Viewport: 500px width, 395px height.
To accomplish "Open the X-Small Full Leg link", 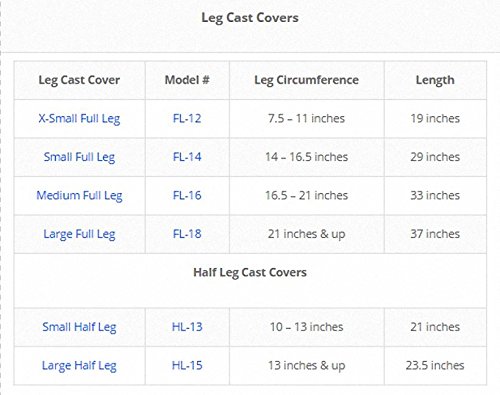I will (79, 119).
